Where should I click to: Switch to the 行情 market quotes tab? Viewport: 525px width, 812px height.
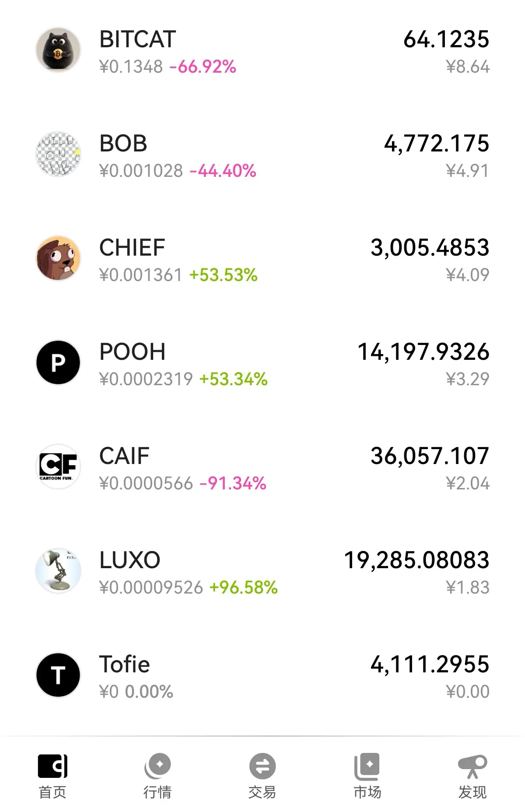pos(157,777)
